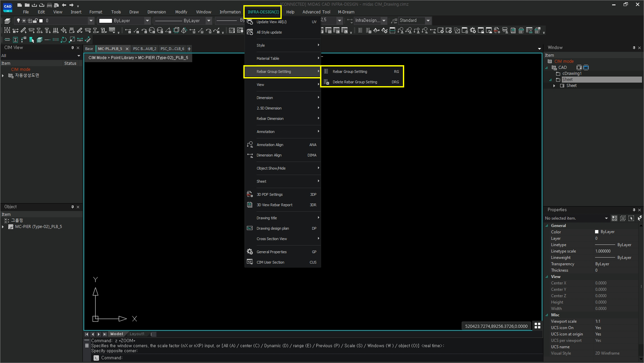Click the Model layout tab
The height and width of the screenshot is (363, 644).
pyautogui.click(x=117, y=334)
